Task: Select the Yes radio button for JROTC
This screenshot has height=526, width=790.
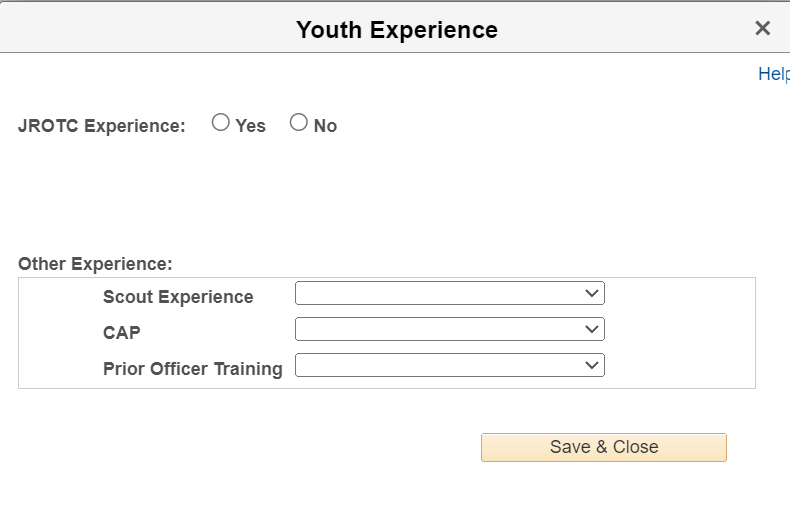Action: (x=221, y=123)
